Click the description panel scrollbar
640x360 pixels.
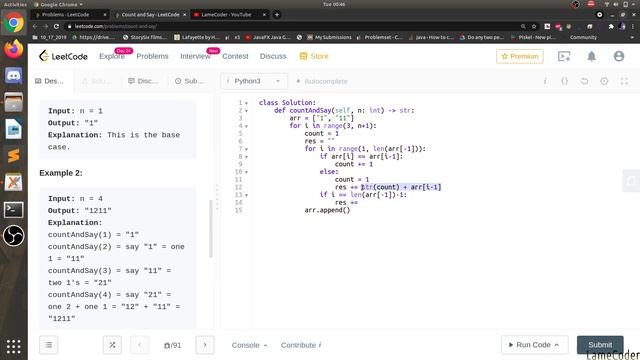coord(211,229)
